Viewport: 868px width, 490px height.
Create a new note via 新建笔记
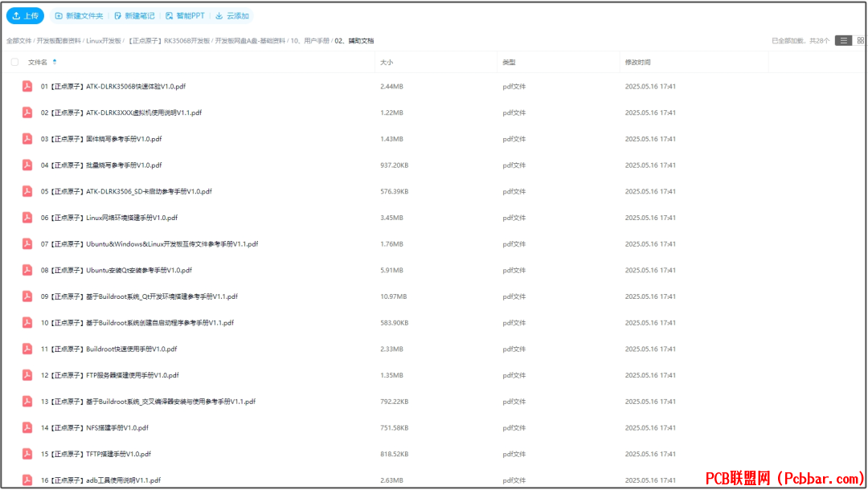pyautogui.click(x=134, y=16)
